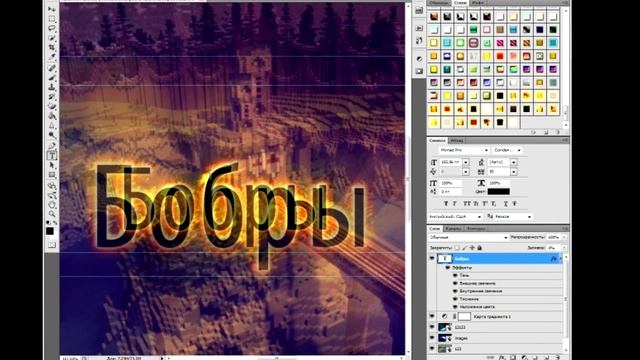This screenshot has height=360, width=640.
Task: Apply Strikethrough text style
Action: tap(514, 203)
